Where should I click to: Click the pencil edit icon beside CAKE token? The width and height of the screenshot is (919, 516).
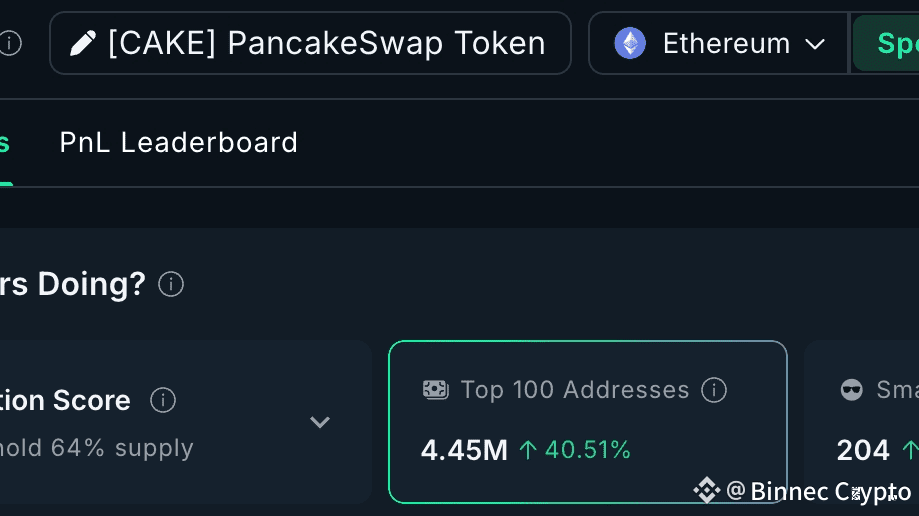[x=83, y=43]
